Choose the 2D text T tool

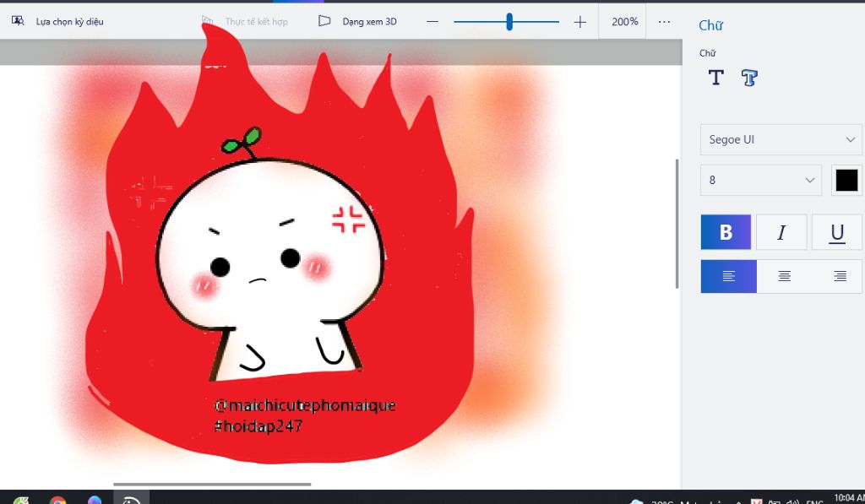[x=715, y=78]
